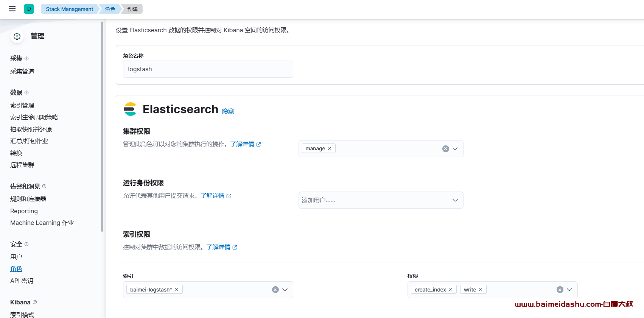The height and width of the screenshot is (318, 644).
Task: Expand the cluster privileges dropdown
Action: [455, 149]
